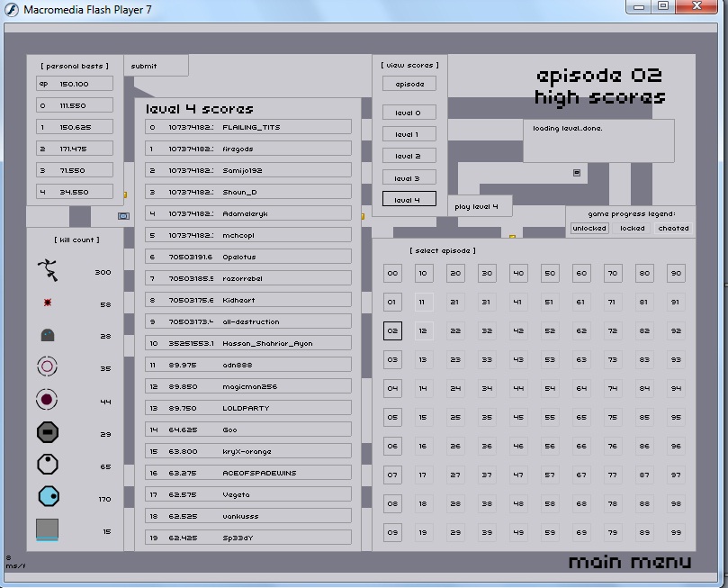The image size is (728, 588).
Task: Click the hollow ring turret icon
Action: [47, 366]
